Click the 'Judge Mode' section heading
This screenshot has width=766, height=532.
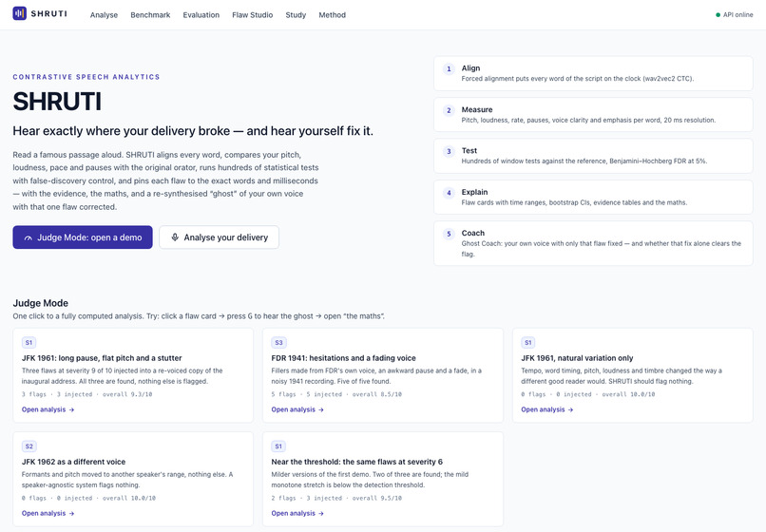[41, 303]
